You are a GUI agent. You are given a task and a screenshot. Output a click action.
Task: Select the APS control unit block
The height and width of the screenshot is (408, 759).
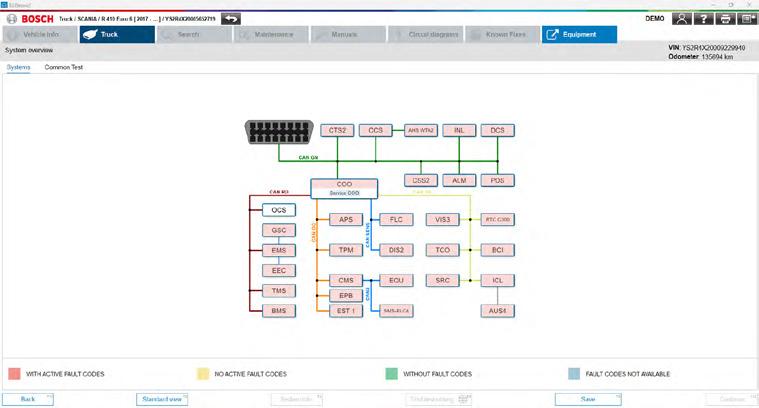[346, 219]
